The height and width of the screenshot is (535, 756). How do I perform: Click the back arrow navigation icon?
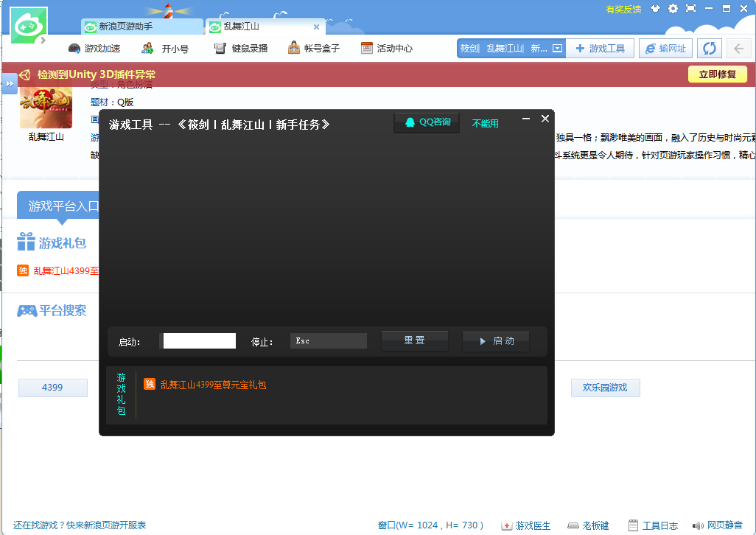point(738,48)
